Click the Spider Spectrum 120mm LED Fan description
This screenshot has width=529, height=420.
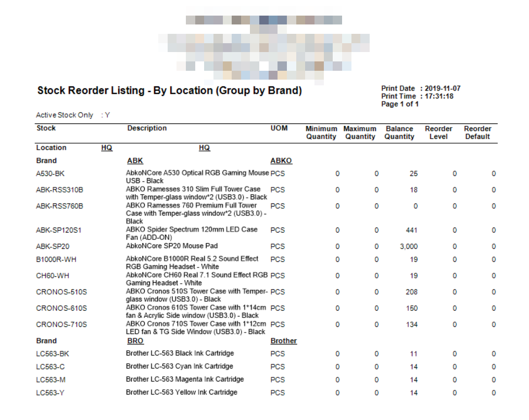[x=192, y=234]
